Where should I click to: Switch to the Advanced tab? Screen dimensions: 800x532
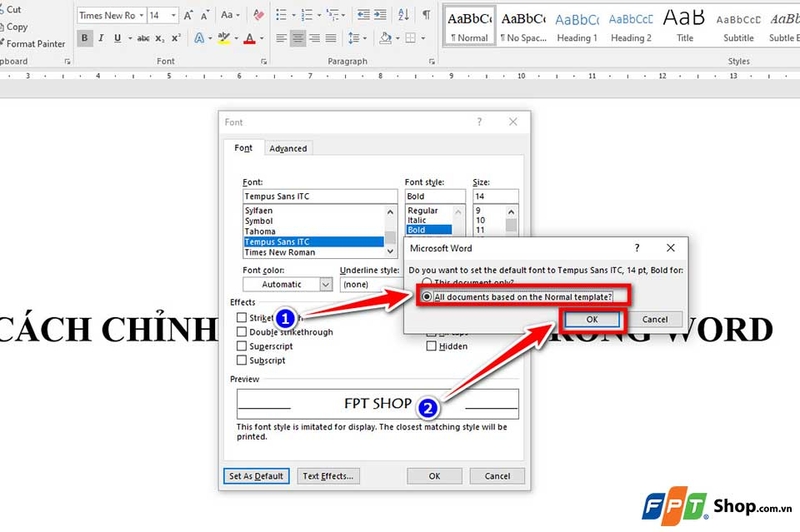point(288,148)
